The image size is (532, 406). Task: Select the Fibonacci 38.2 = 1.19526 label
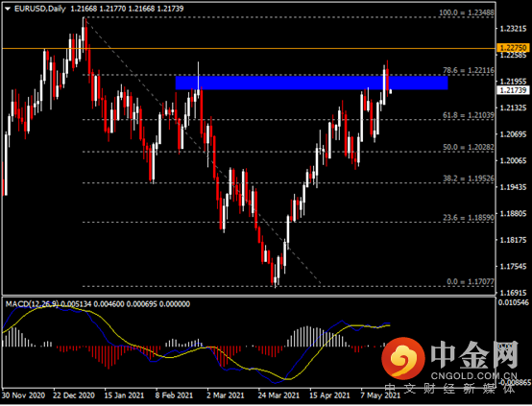[469, 179]
